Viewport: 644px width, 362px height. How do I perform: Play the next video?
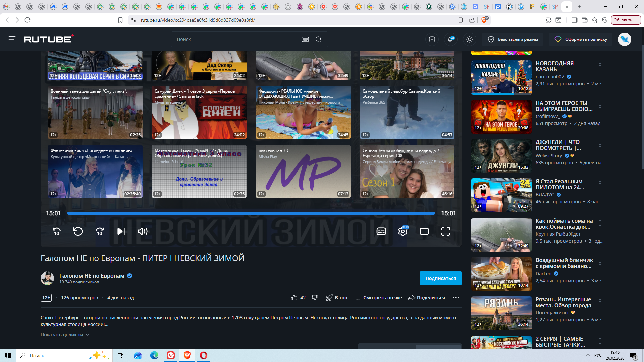click(121, 231)
